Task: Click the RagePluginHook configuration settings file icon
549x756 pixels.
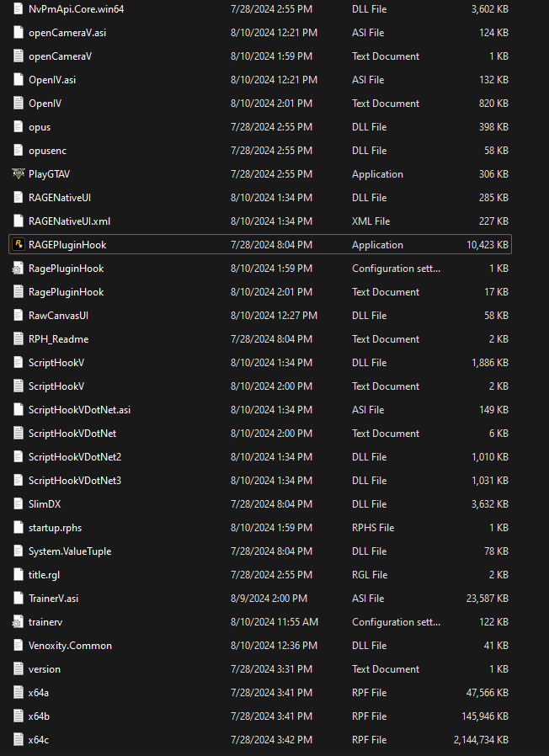Action: click(x=19, y=269)
